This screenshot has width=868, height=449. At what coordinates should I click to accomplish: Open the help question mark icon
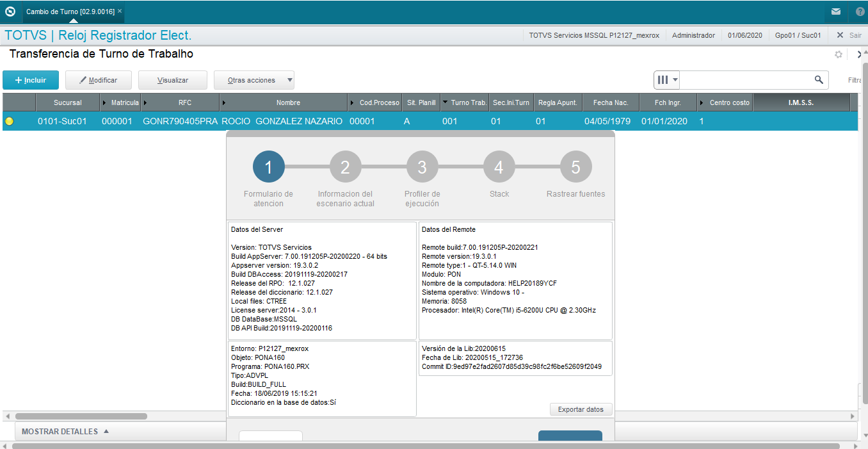860,12
